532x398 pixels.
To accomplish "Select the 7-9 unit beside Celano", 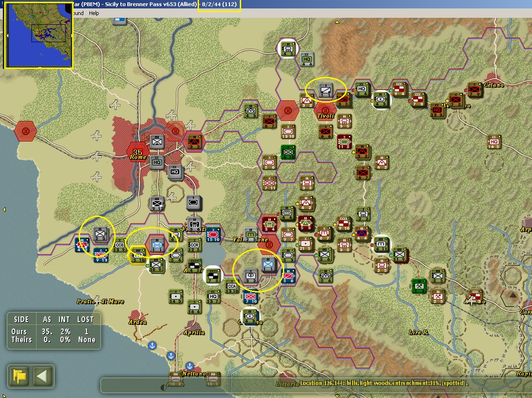I will pyautogui.click(x=474, y=90).
